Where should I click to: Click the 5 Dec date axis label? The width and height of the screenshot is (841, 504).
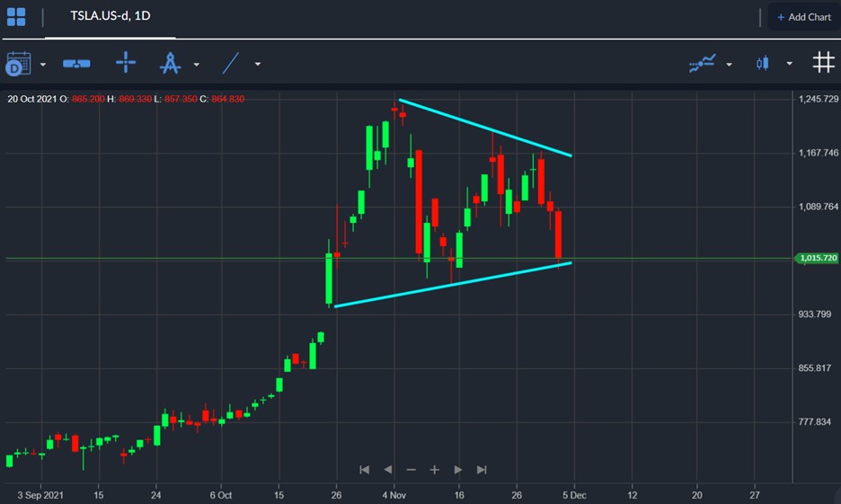pyautogui.click(x=574, y=495)
